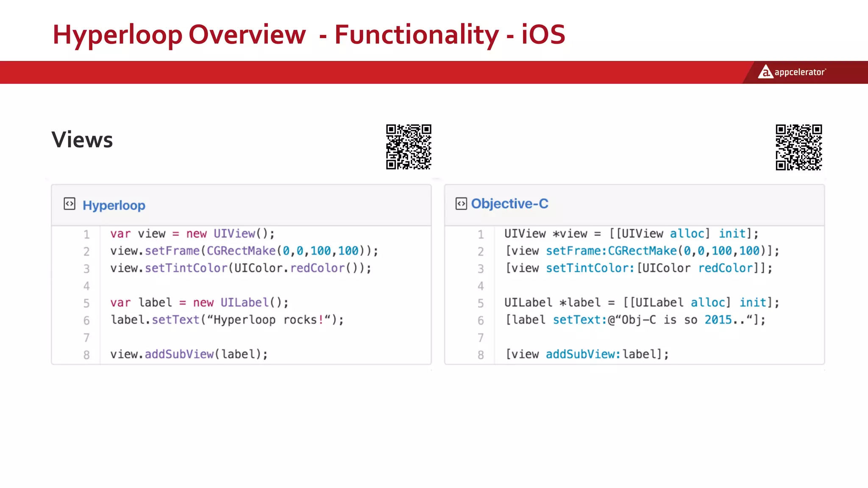Click the right QR code image

click(798, 147)
